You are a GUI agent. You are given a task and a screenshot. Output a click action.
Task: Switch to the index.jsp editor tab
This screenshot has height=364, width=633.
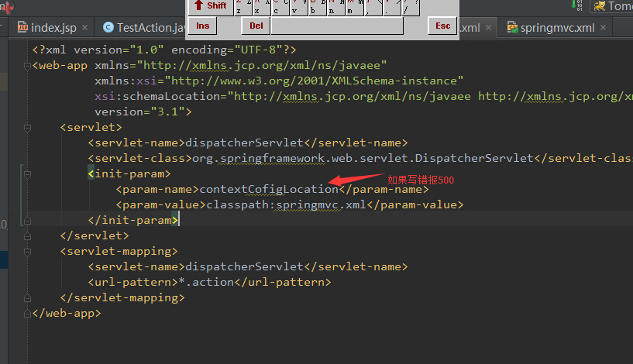[52, 27]
